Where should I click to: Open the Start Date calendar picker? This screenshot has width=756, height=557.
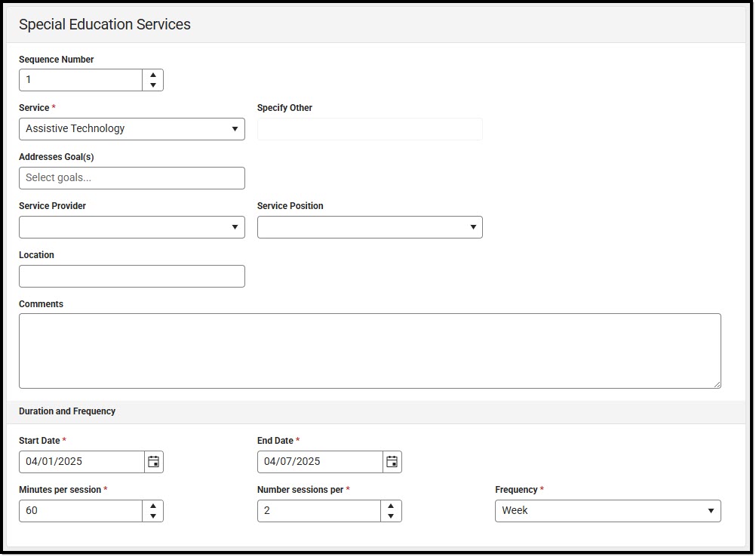click(153, 462)
